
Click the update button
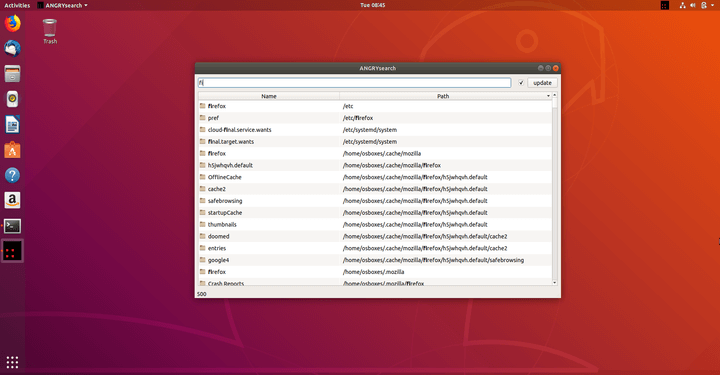542,83
